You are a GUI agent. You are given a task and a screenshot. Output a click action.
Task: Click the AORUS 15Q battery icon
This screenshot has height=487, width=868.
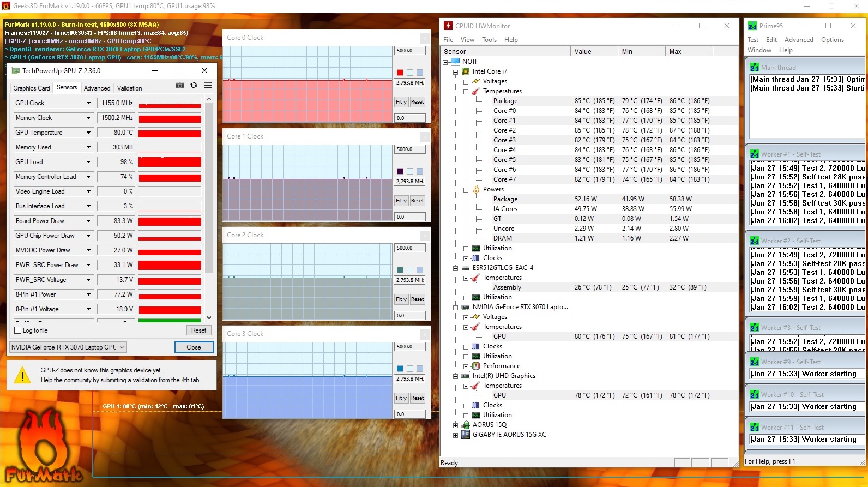click(466, 425)
